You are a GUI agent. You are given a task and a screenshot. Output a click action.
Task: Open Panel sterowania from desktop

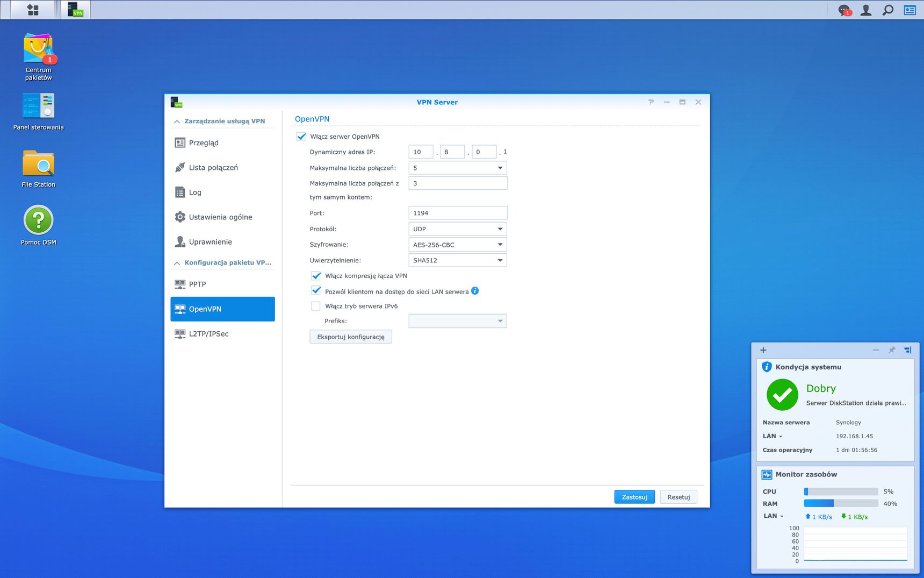coord(39,112)
